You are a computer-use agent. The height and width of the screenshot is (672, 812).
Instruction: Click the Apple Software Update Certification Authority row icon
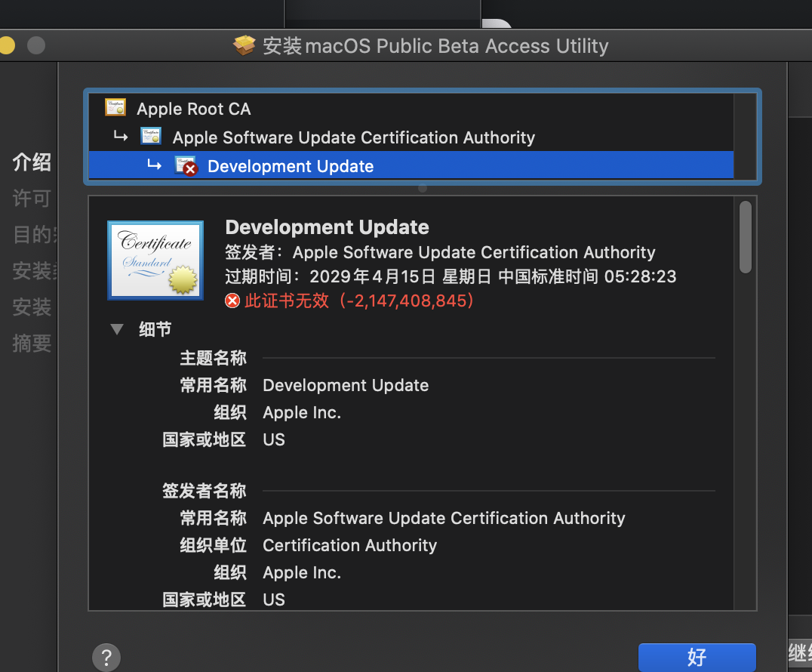click(151, 137)
